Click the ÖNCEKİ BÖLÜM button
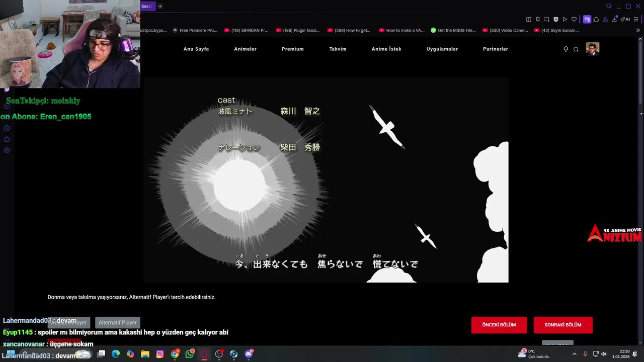This screenshot has width=644, height=362. [499, 325]
